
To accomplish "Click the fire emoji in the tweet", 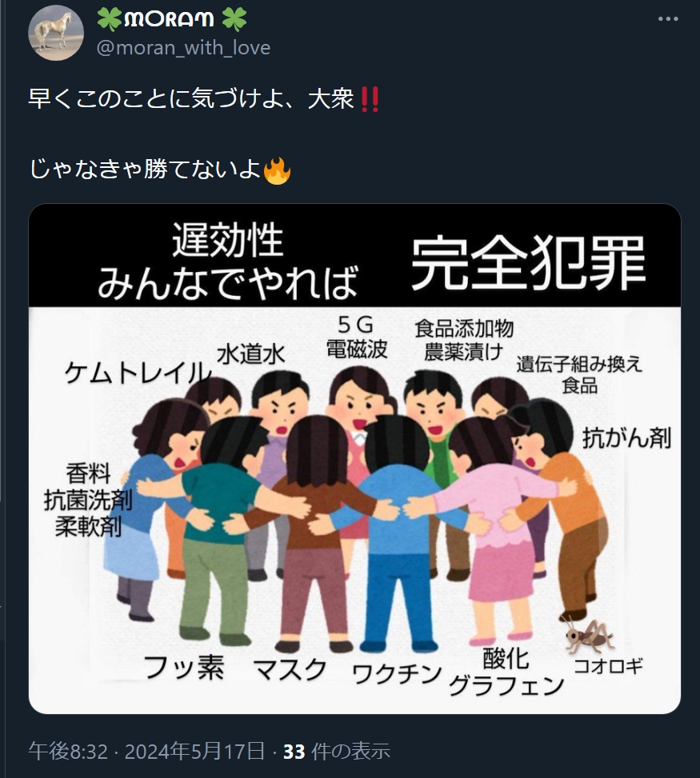I will (x=277, y=170).
